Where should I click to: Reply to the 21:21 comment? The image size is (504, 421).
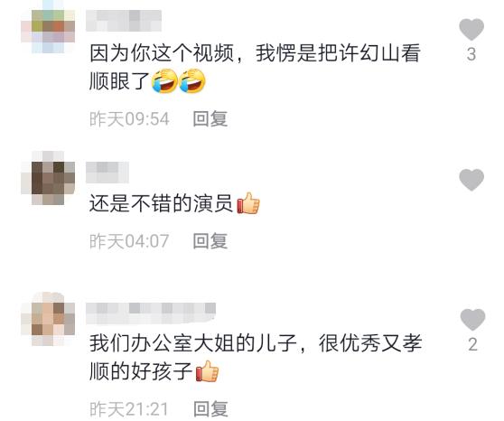210,408
